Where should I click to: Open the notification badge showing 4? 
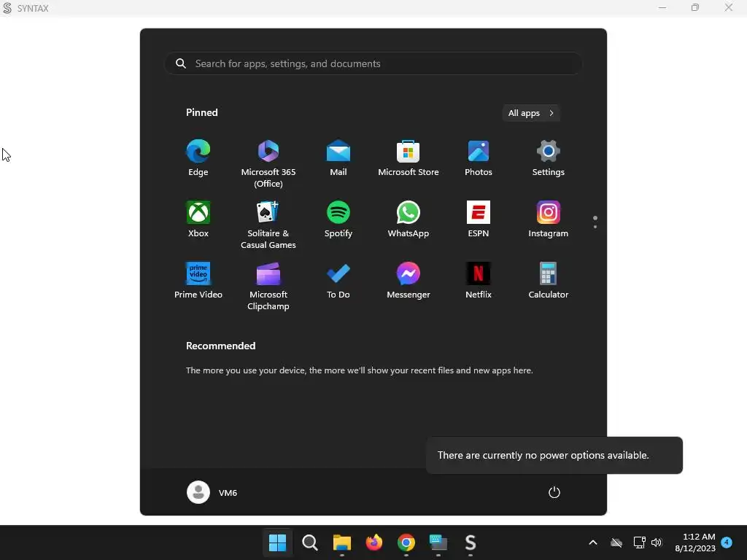[727, 542]
